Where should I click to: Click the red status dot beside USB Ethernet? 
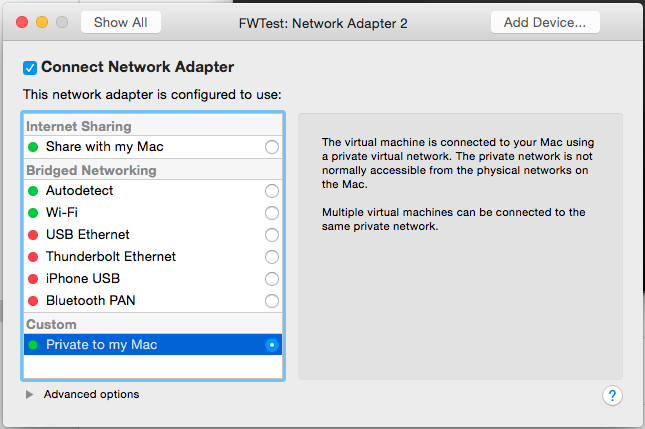click(33, 235)
